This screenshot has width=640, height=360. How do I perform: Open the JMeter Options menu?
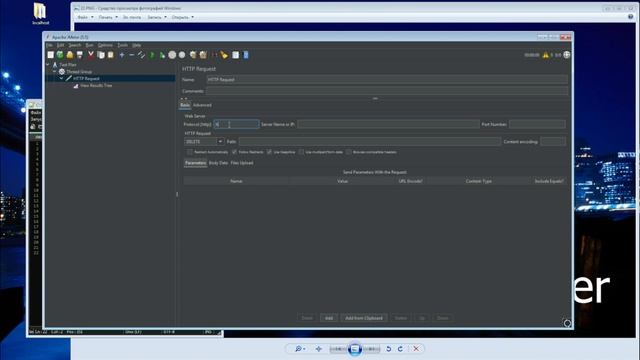(x=105, y=45)
